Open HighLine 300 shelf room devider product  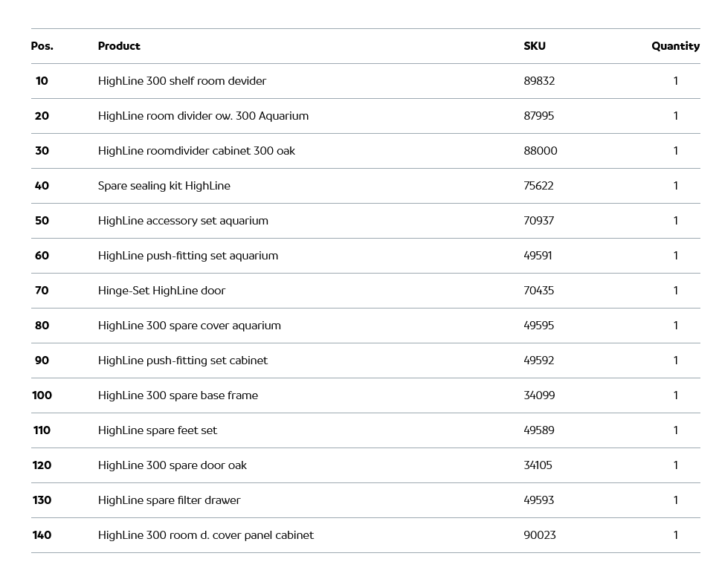pos(181,81)
